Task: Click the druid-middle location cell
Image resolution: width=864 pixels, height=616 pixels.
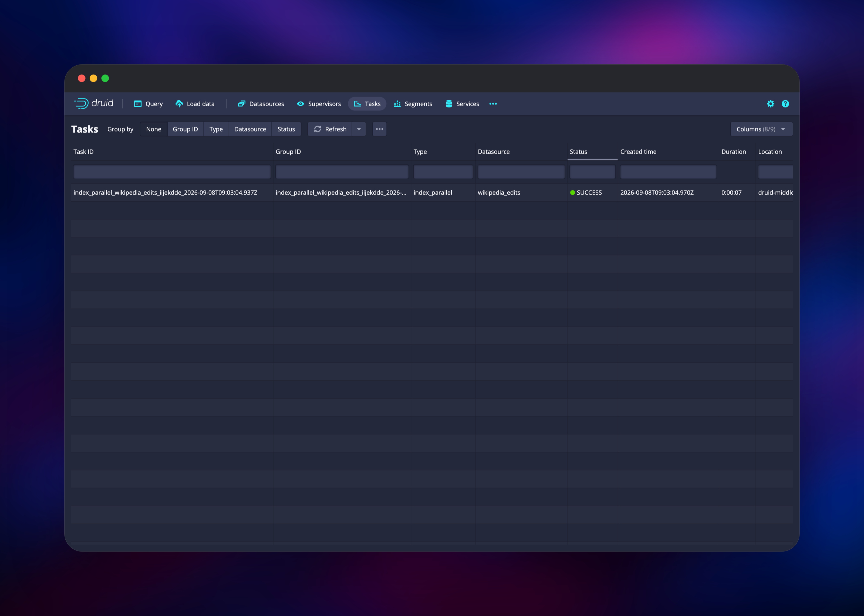Action: [775, 193]
